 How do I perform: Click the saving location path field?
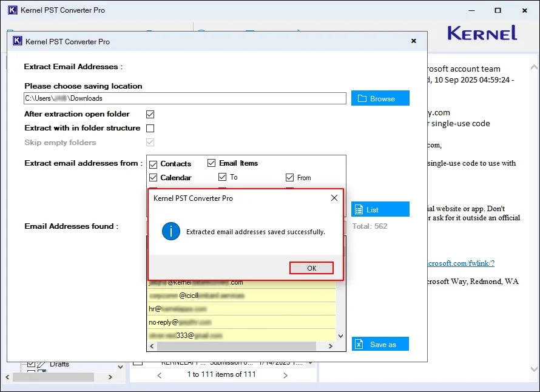point(185,98)
